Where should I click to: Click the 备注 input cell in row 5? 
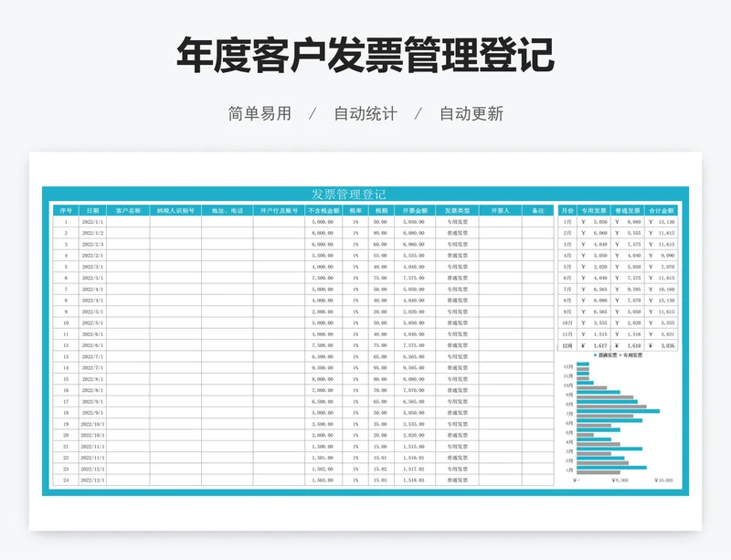pos(538,267)
